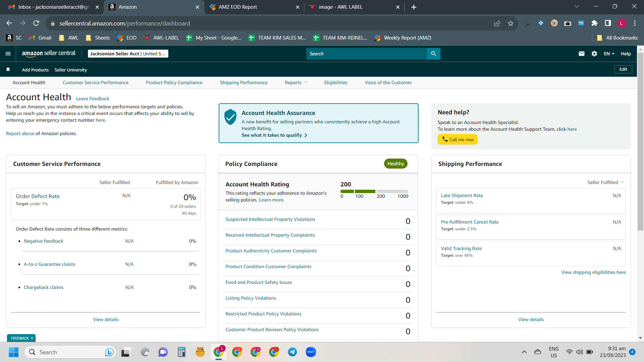644x362 pixels.
Task: Go back with the browser back arrow
Action: tap(9, 23)
